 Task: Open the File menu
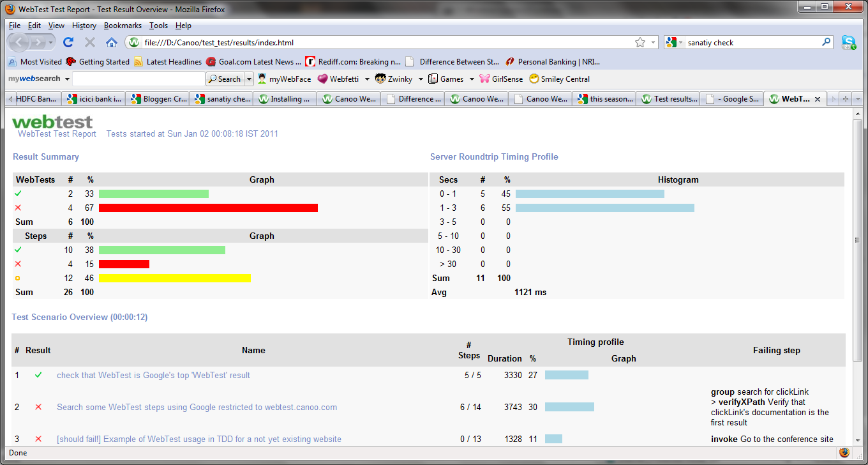pyautogui.click(x=15, y=26)
